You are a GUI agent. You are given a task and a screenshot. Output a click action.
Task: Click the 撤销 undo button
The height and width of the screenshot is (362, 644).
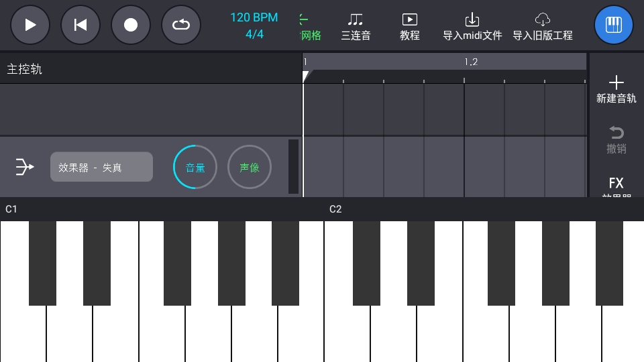click(x=616, y=140)
